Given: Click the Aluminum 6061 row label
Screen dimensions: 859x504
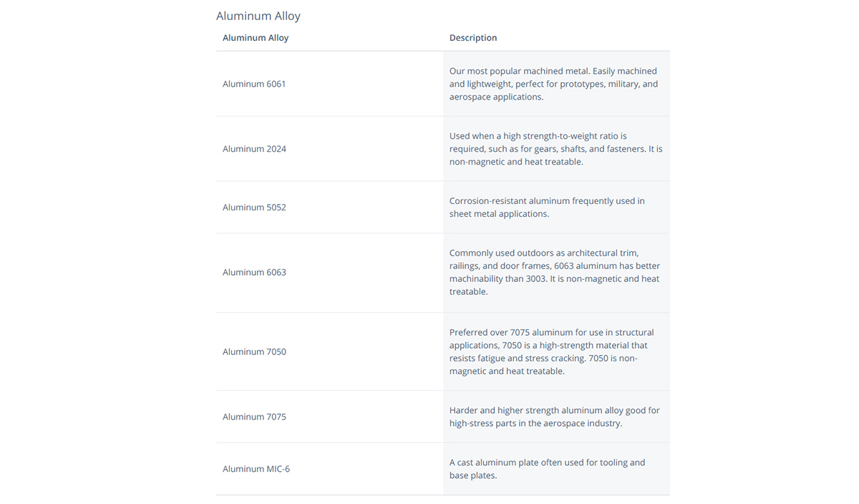Looking at the screenshot, I should point(254,84).
